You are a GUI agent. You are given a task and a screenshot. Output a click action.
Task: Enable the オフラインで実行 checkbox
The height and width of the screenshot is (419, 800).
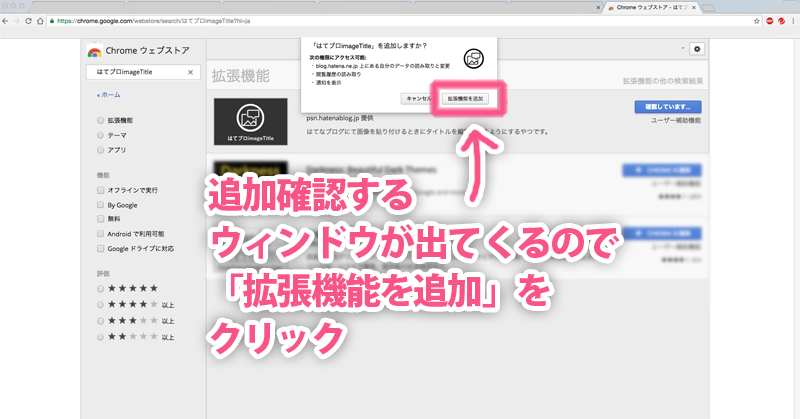point(101,190)
